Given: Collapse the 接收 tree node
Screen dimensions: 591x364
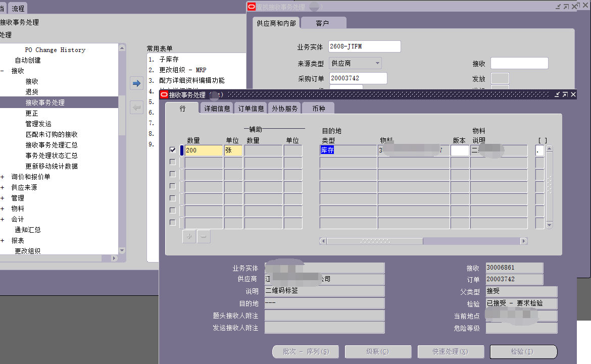Looking at the screenshot, I should coord(3,71).
